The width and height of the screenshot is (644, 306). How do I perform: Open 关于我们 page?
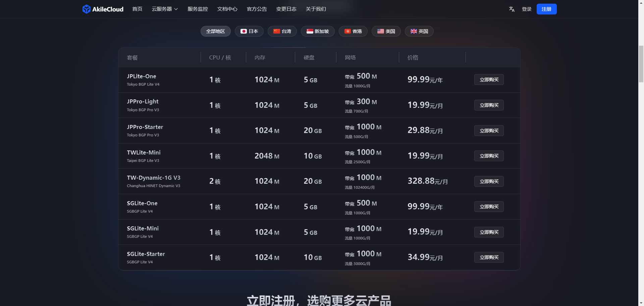[316, 9]
